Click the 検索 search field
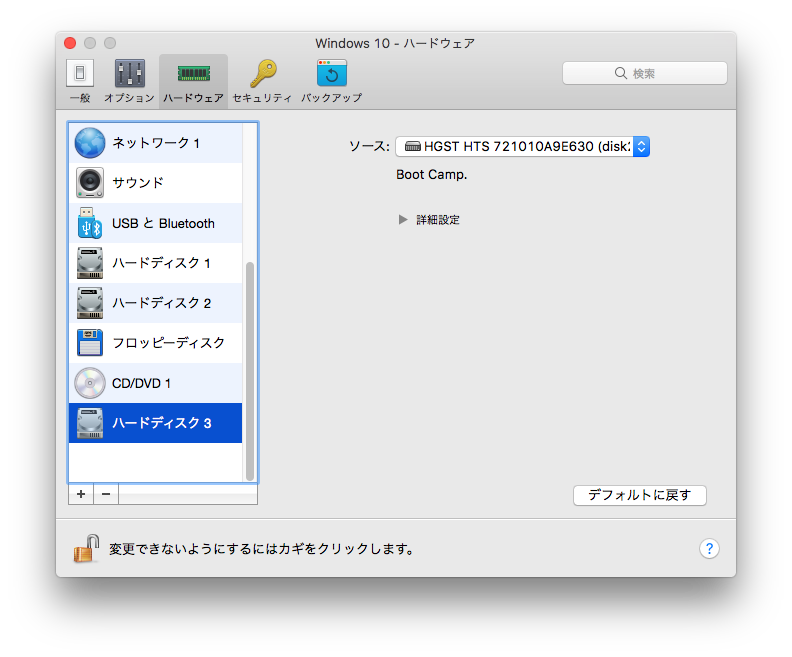The width and height of the screenshot is (792, 657). [x=644, y=73]
